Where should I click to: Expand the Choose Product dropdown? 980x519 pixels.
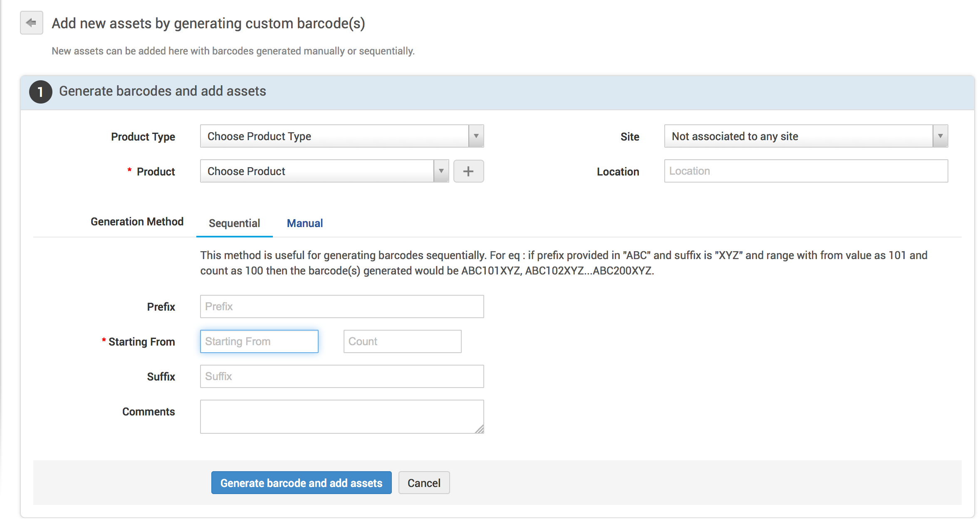441,171
